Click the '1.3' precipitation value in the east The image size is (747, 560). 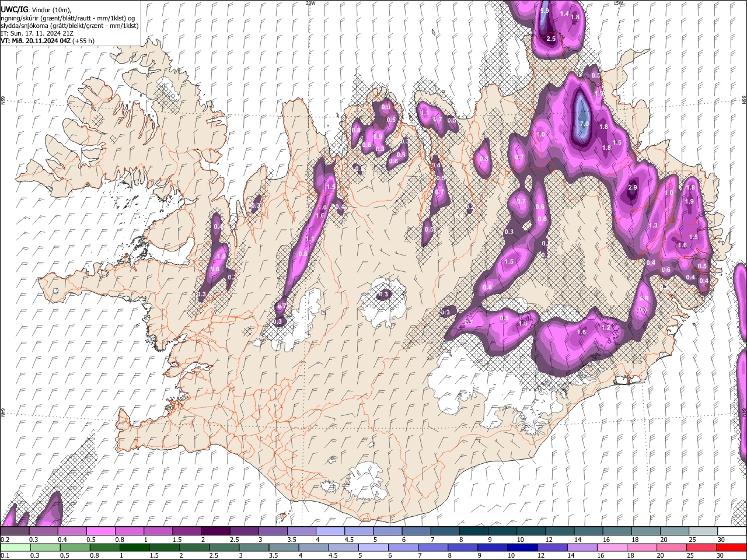[653, 226]
